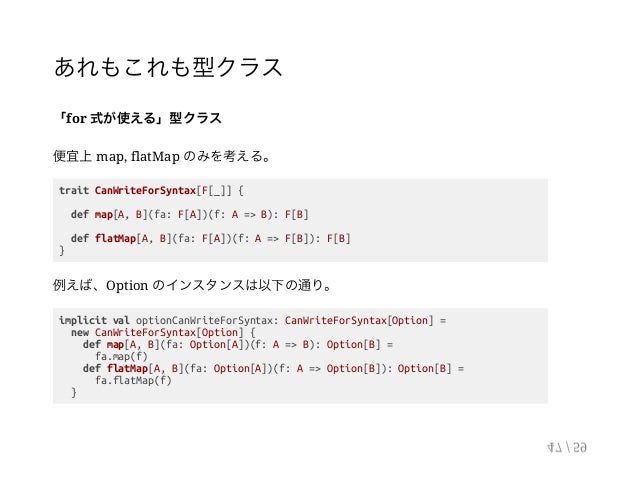
Task: Click the flatMap name in the trait definition
Action: [x=115, y=238]
